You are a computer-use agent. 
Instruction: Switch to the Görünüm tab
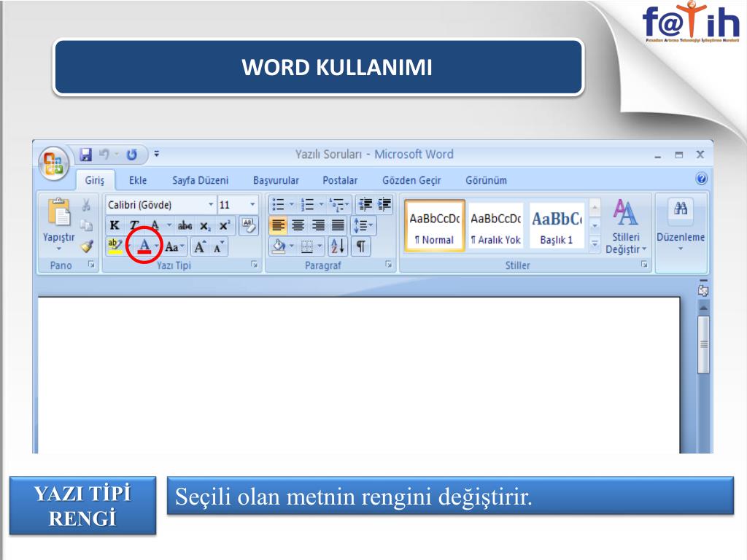(x=486, y=181)
